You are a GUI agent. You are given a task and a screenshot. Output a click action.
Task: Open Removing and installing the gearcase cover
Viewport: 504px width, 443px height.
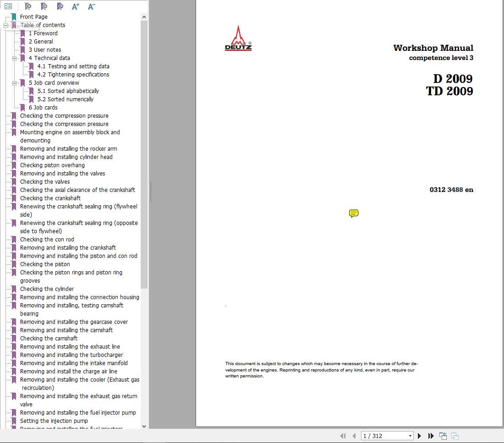pos(74,322)
